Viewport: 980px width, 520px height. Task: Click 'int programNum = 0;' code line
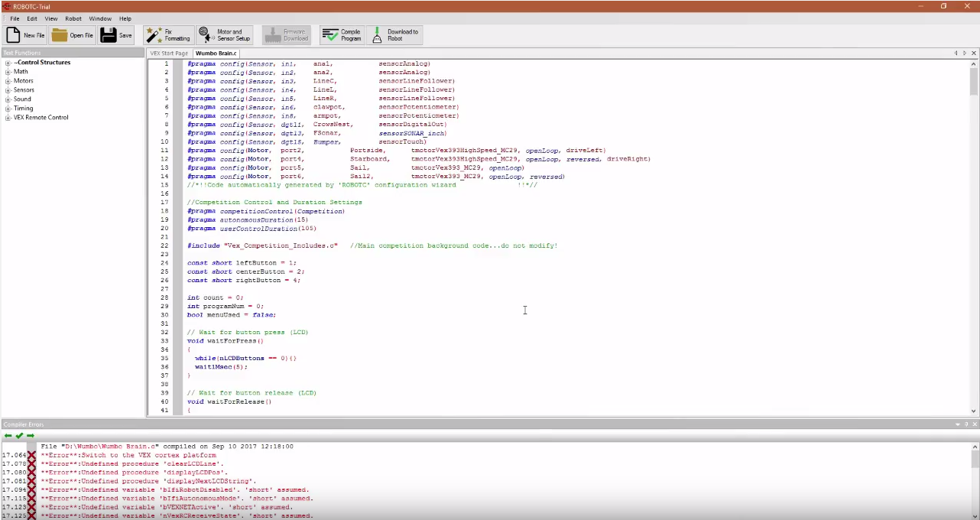point(226,306)
